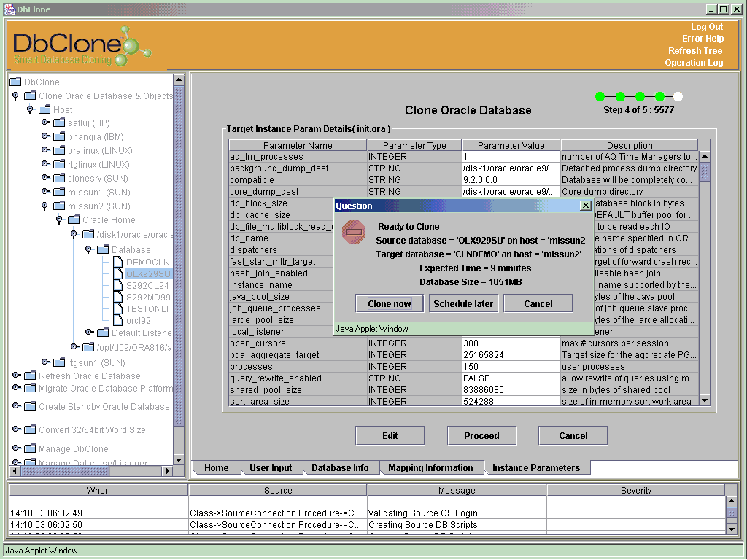This screenshot has height=560, width=747.
Task: Collapse the Database folder node
Action: click(x=88, y=249)
